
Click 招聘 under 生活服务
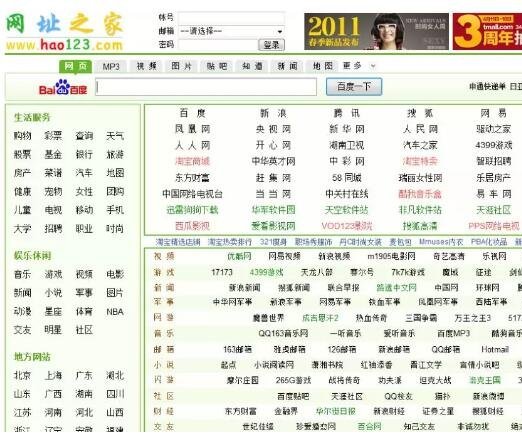53,229
